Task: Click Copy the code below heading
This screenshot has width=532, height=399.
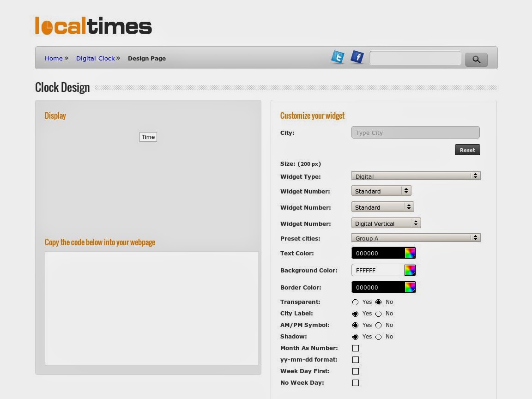Action: tap(100, 242)
